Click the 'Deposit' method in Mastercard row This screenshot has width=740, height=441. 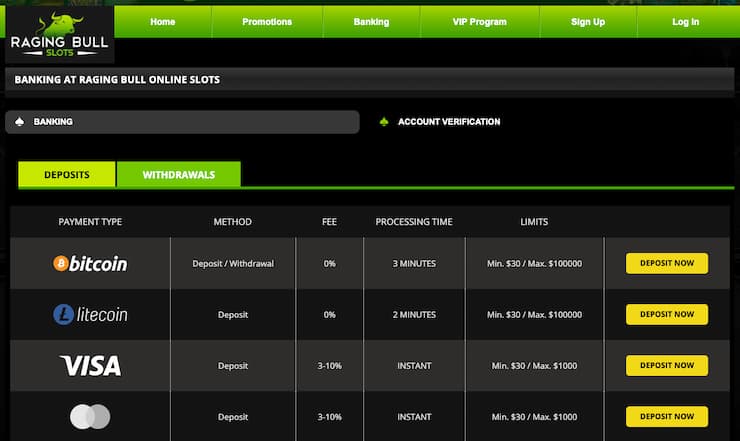(233, 417)
